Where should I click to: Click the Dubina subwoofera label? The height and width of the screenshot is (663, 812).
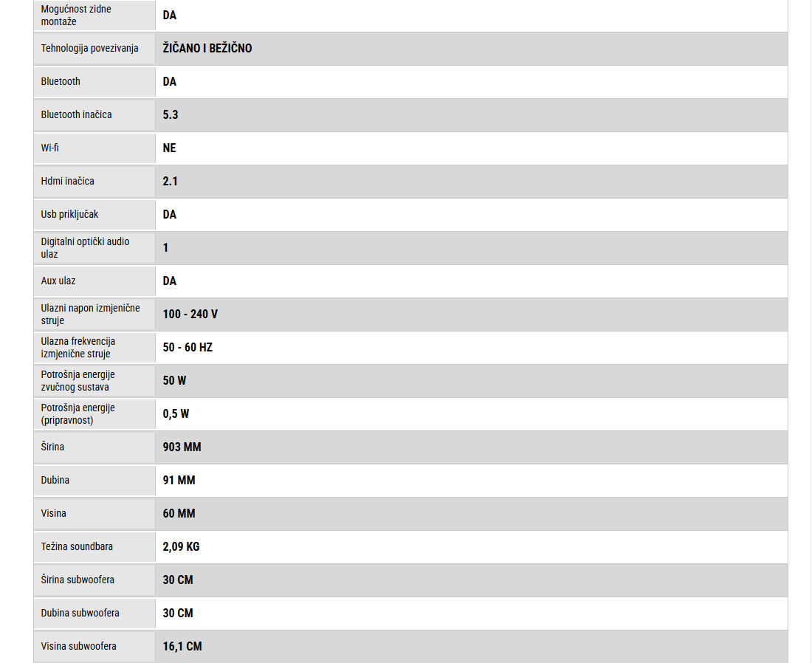click(80, 613)
